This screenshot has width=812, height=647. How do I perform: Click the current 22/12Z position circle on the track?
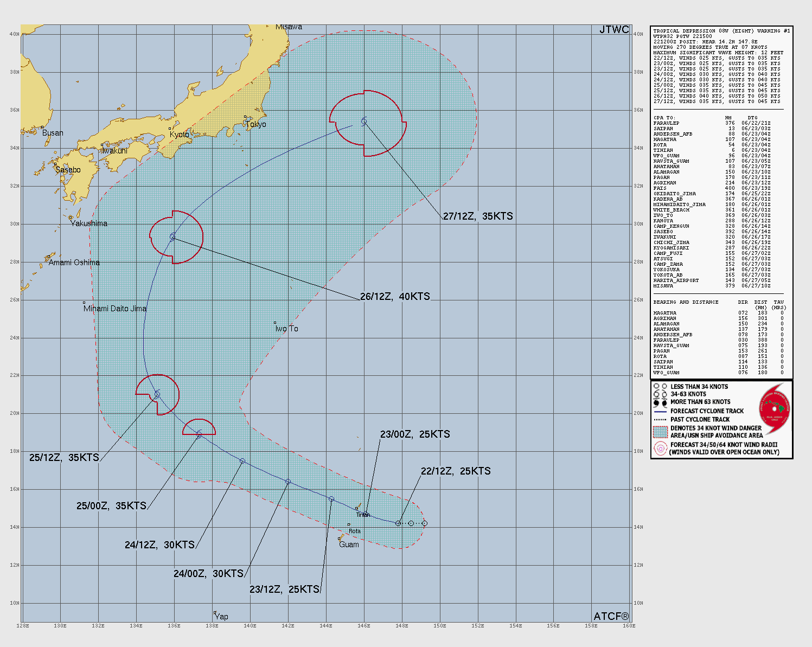pyautogui.click(x=398, y=523)
